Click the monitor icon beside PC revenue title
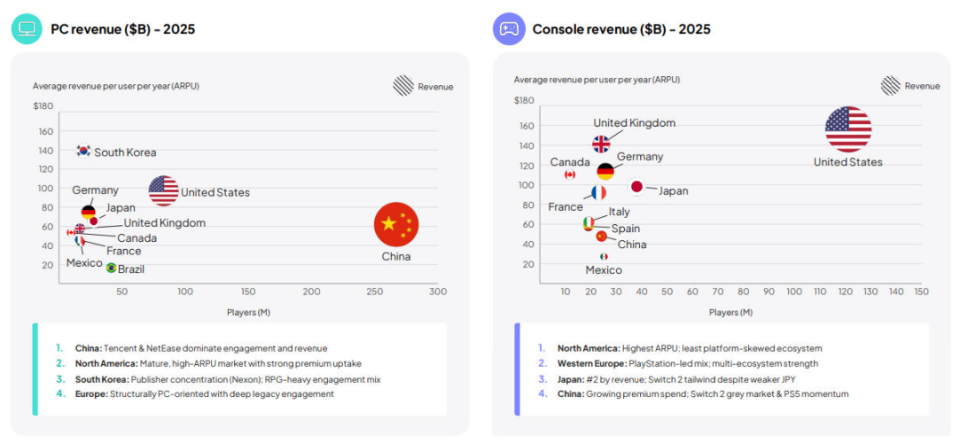960x443 pixels. click(x=26, y=28)
